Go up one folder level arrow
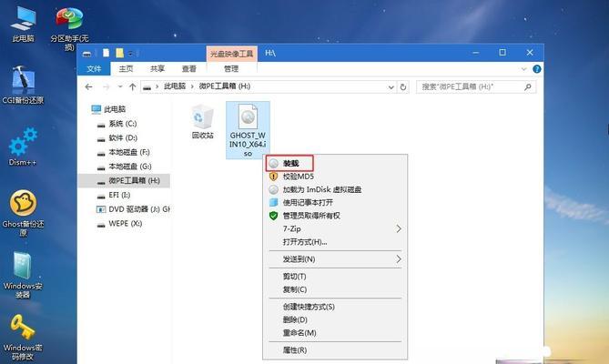 [x=132, y=87]
